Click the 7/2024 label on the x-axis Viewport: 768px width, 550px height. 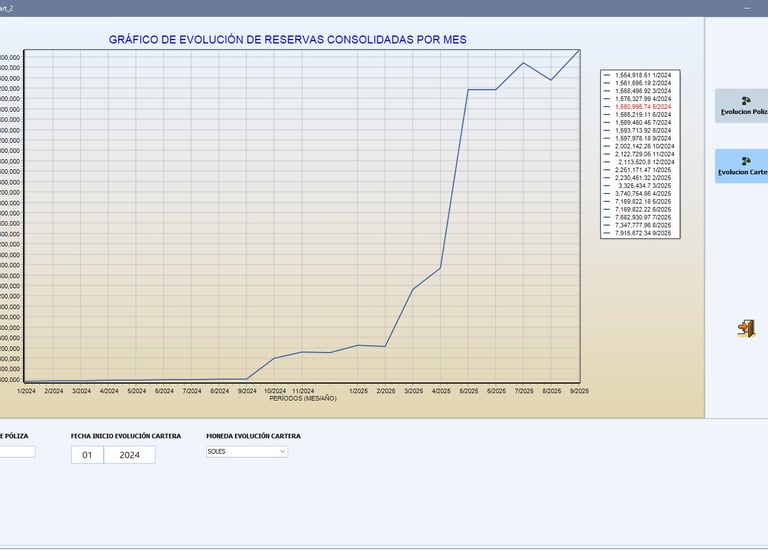point(192,391)
